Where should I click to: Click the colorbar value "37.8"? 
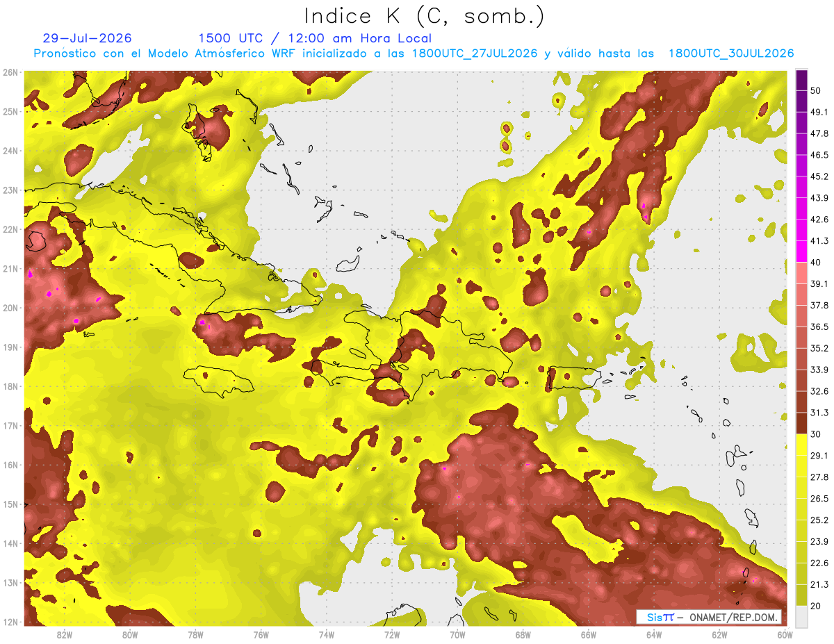coord(819,305)
